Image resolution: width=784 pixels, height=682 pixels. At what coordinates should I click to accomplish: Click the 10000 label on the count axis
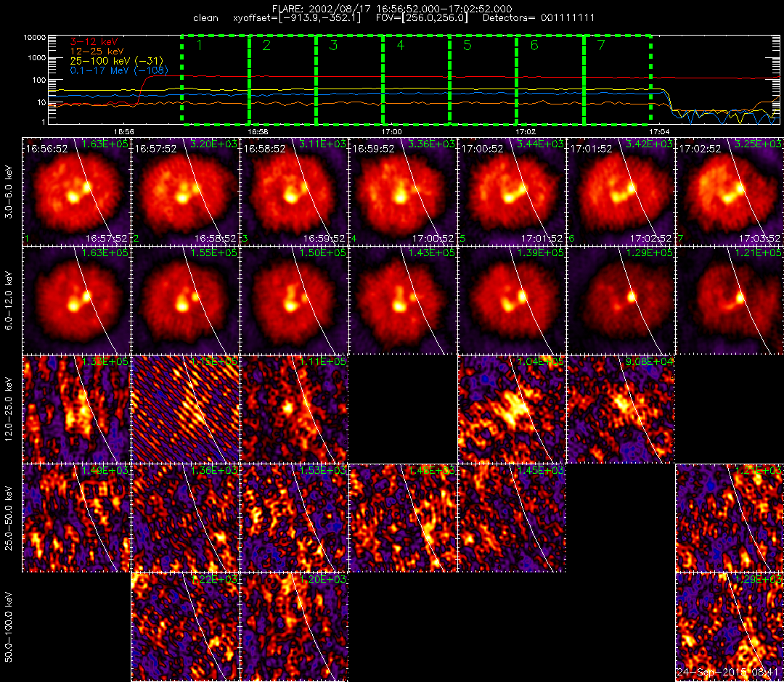coord(35,38)
